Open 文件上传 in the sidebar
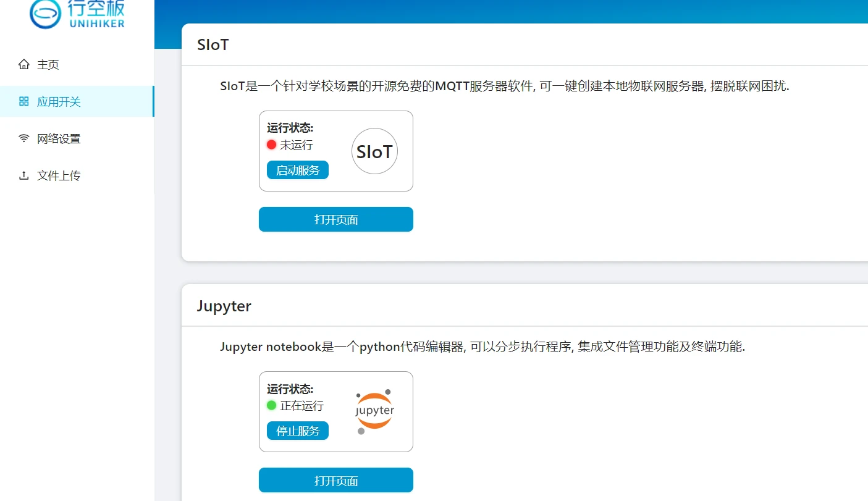The height and width of the screenshot is (501, 868). point(77,175)
